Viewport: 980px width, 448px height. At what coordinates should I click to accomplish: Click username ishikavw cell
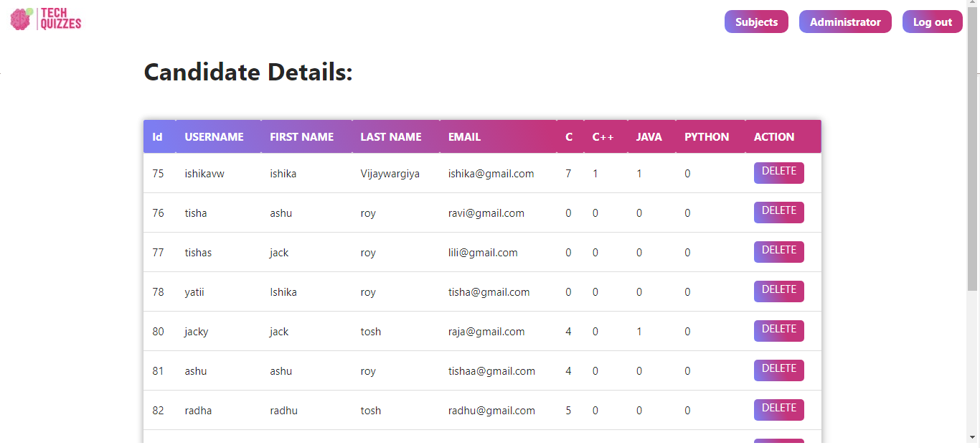[x=204, y=173]
